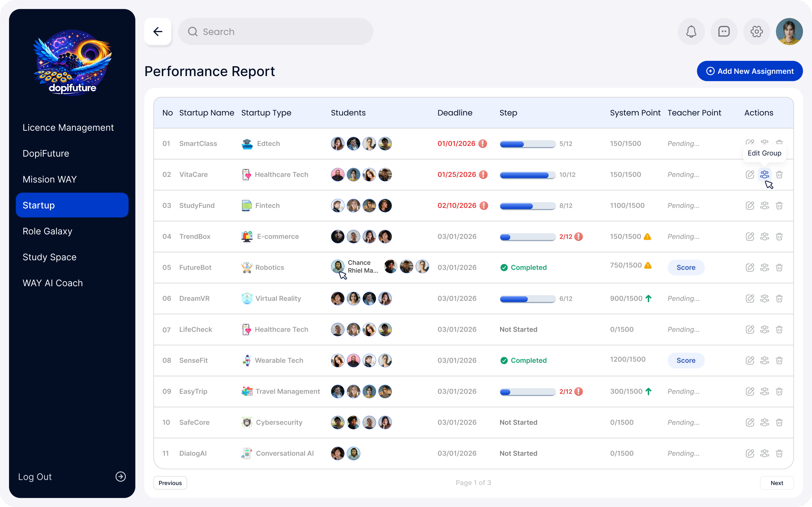The image size is (812, 507).
Task: Click edit pencil icon for SenseFit row
Action: (750, 360)
